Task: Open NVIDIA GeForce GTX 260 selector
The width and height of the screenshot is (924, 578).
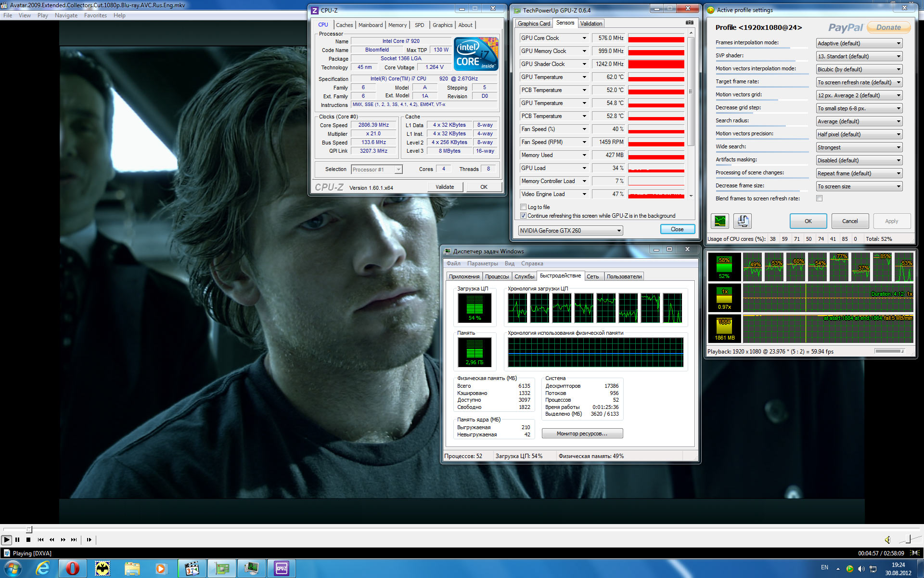Action: tap(570, 231)
